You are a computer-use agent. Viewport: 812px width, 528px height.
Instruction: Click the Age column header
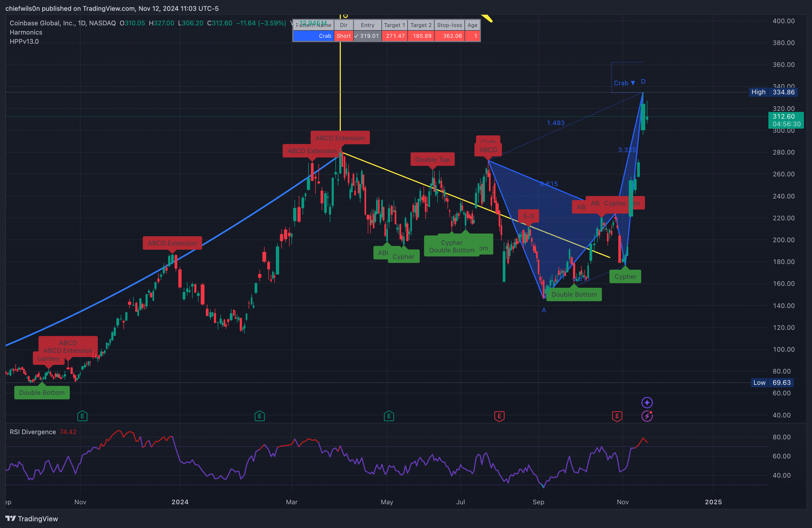click(473, 25)
